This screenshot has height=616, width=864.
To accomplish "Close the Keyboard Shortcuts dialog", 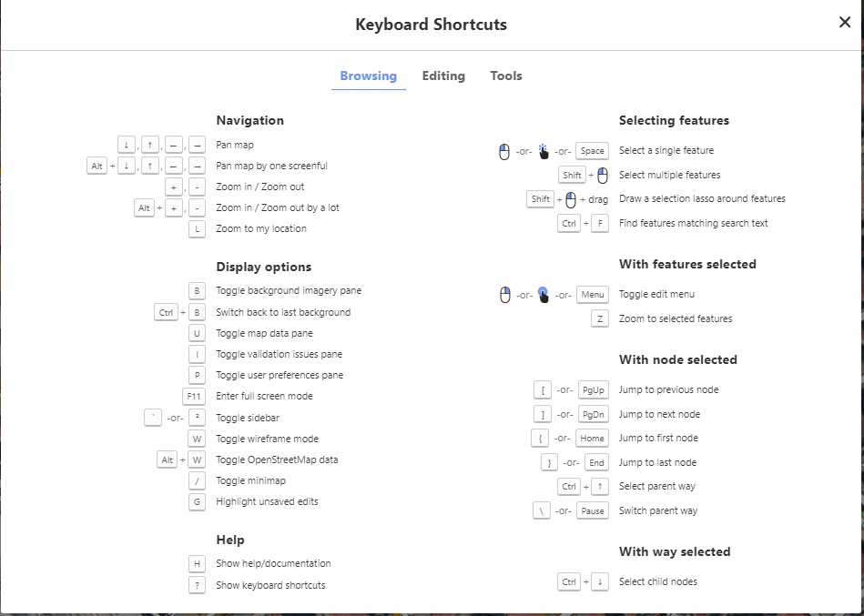I will [845, 22].
